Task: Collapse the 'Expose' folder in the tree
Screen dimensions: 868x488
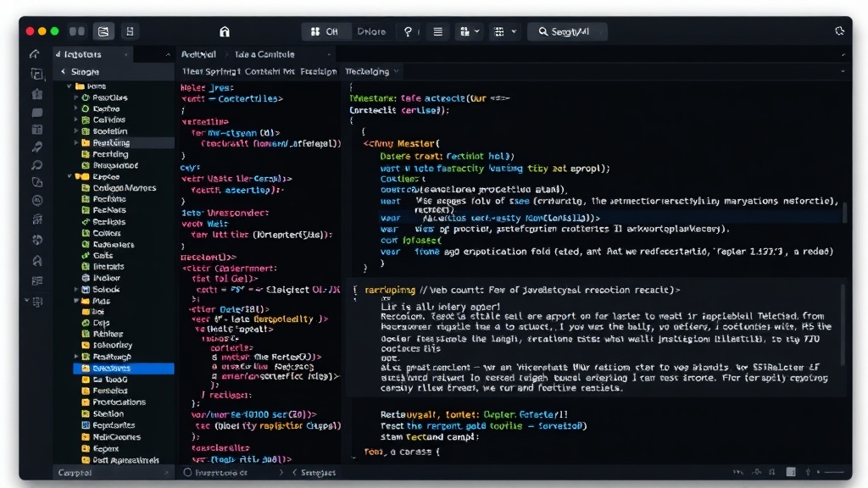Action: [x=70, y=176]
